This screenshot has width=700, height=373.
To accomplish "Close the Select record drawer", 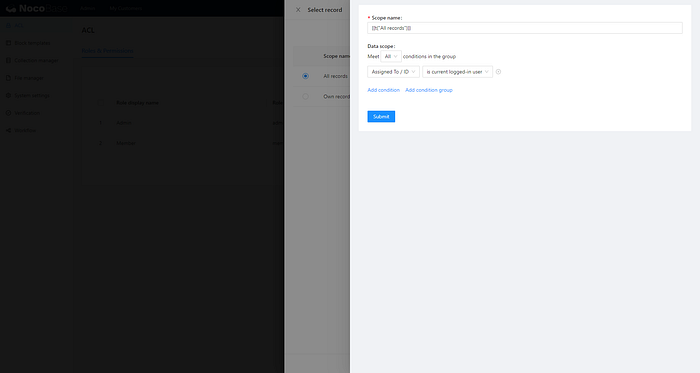I will [x=298, y=10].
